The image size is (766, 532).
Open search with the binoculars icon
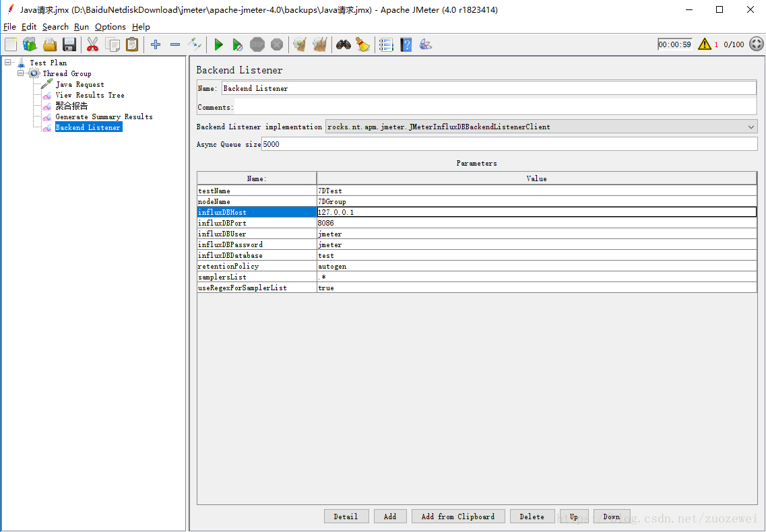coord(344,44)
